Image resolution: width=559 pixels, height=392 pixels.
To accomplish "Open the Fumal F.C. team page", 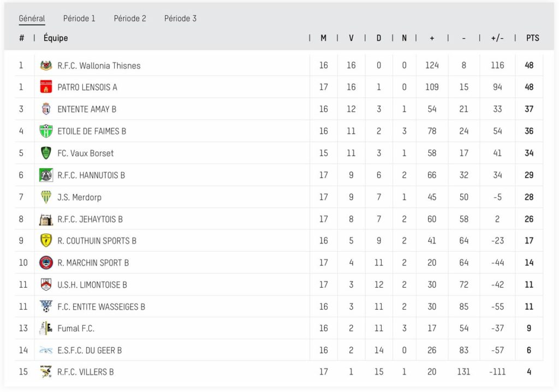I will coord(76,328).
